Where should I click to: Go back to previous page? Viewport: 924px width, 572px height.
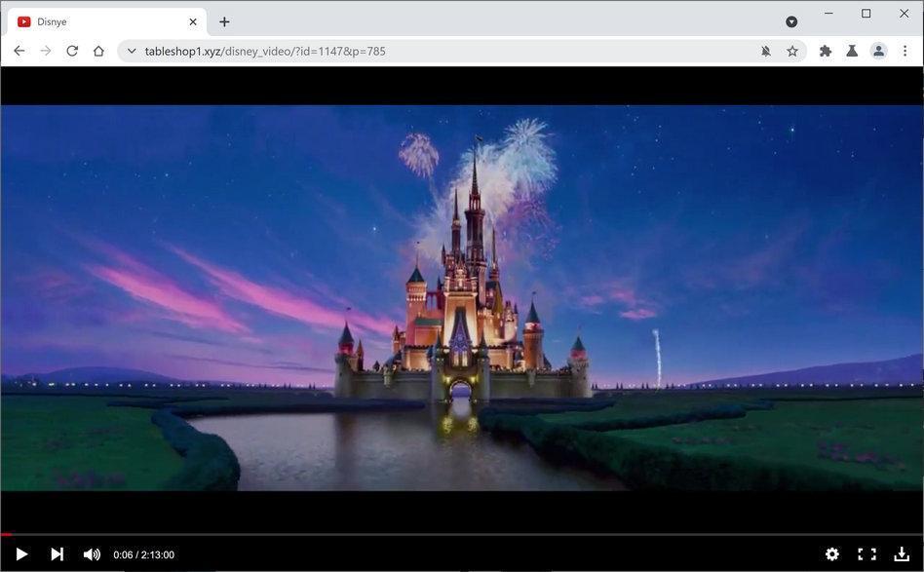(x=19, y=52)
